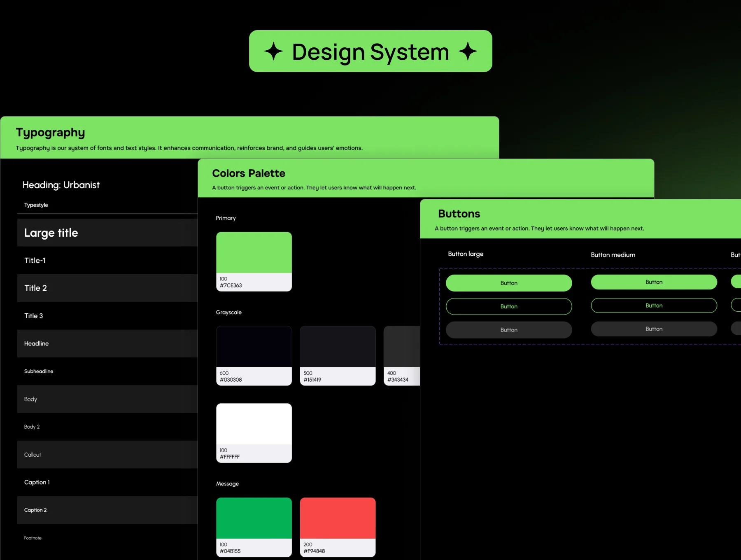Click the Typography description sentence
Image resolution: width=741 pixels, height=560 pixels.
point(189,148)
